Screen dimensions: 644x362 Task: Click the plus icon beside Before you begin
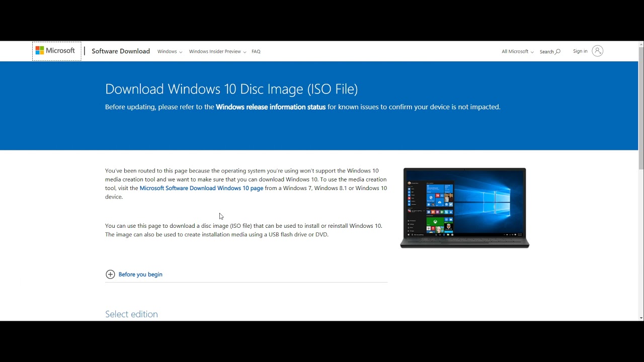coord(110,274)
